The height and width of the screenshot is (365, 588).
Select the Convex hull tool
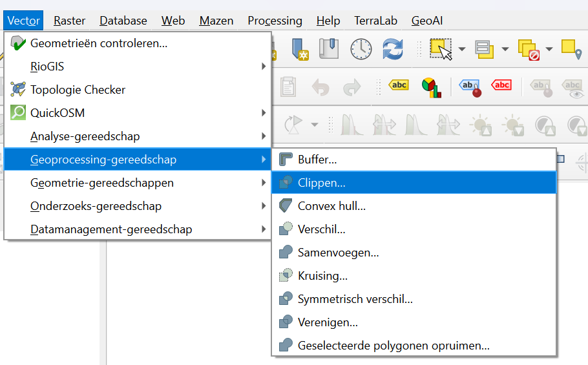pyautogui.click(x=414, y=205)
